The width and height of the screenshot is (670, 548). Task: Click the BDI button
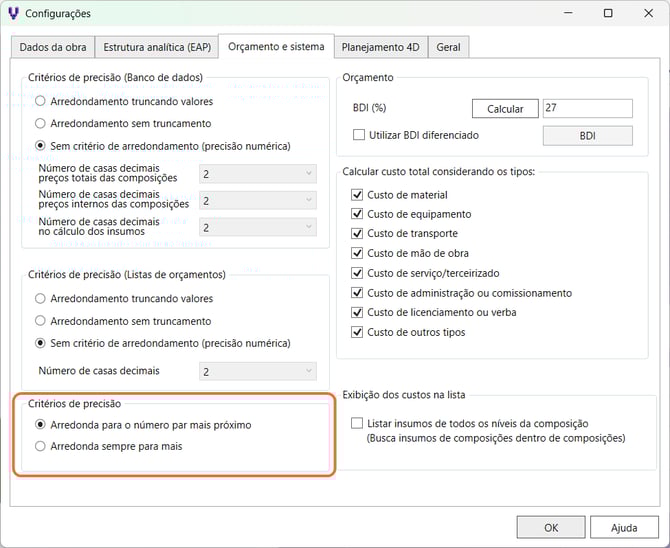(x=587, y=136)
